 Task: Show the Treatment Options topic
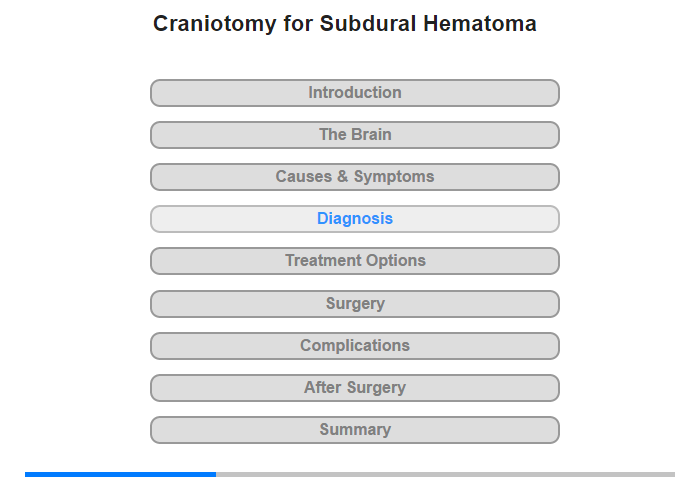pyautogui.click(x=354, y=261)
